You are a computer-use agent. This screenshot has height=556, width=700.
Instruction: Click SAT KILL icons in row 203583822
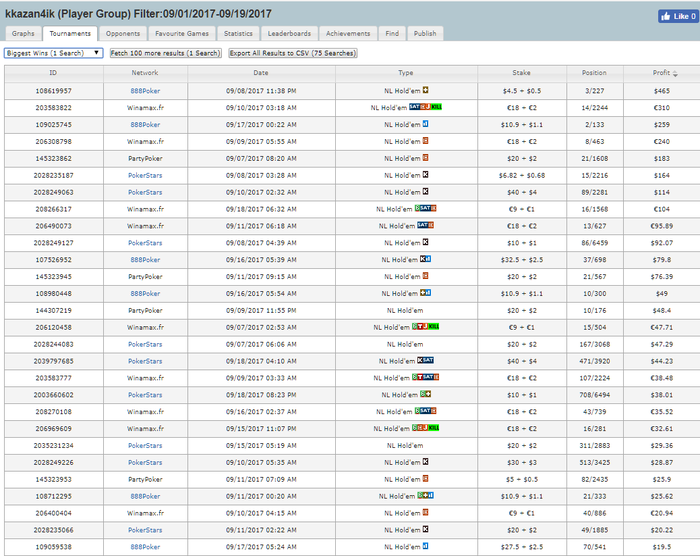coord(425,107)
